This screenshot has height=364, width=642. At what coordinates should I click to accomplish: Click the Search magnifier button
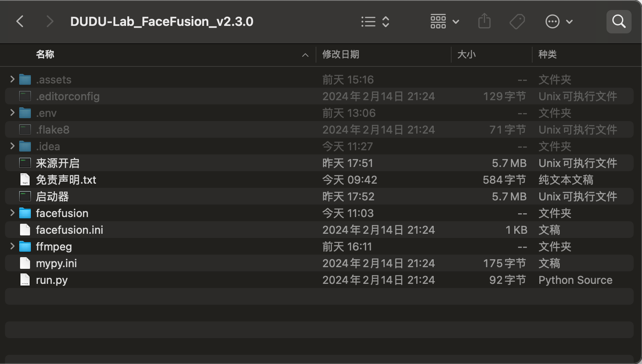(x=619, y=21)
